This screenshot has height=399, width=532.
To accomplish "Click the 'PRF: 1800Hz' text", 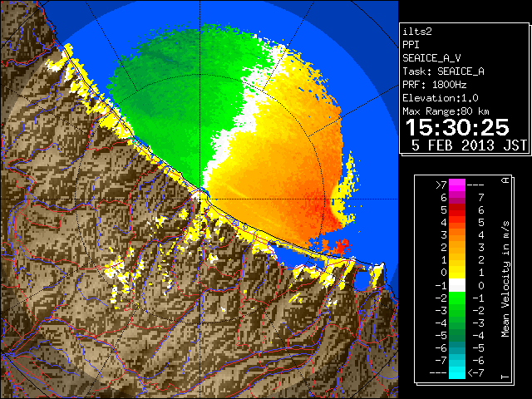I will click(x=434, y=85).
